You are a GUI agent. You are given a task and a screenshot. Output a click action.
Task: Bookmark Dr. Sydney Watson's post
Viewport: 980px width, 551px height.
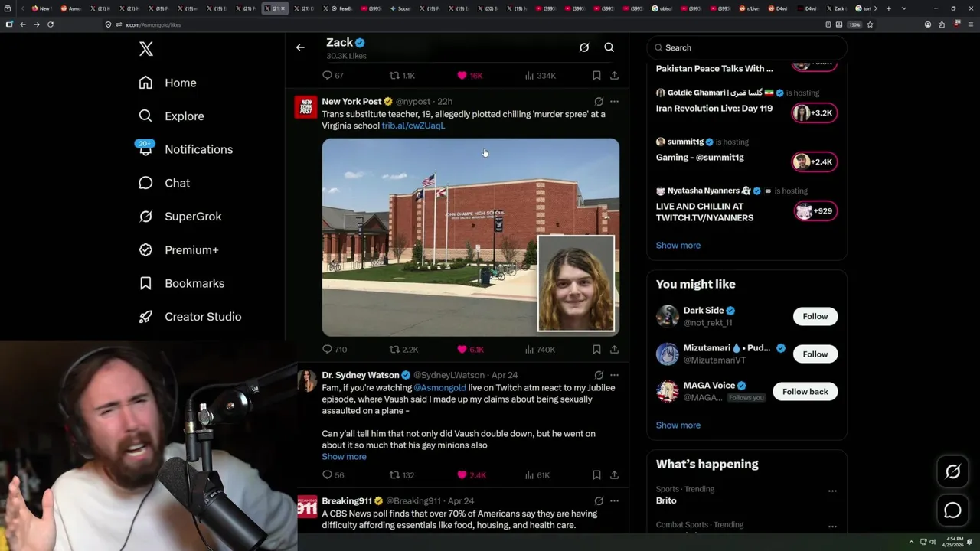pos(596,475)
